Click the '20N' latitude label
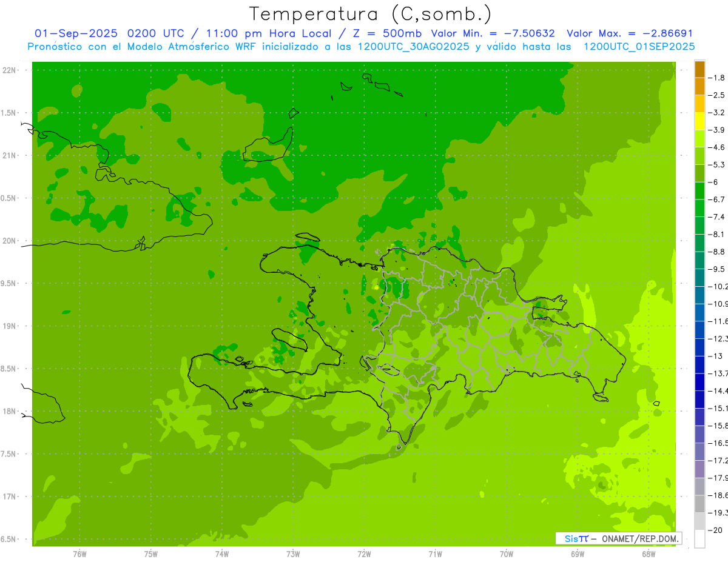The width and height of the screenshot is (728, 562). click(8, 241)
